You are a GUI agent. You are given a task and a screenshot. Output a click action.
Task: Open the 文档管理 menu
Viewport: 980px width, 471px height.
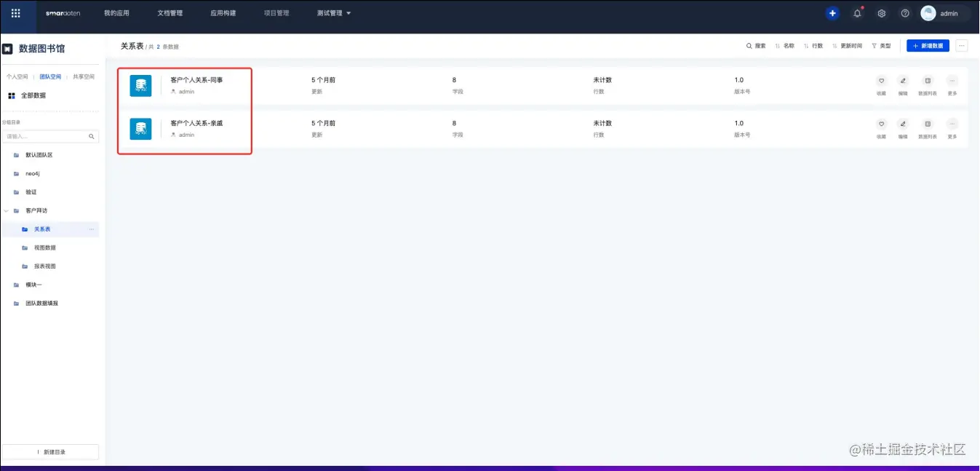170,13
